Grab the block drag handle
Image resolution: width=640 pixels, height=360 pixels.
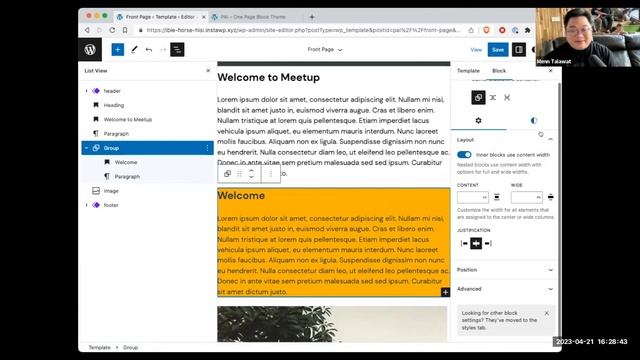[x=240, y=174]
